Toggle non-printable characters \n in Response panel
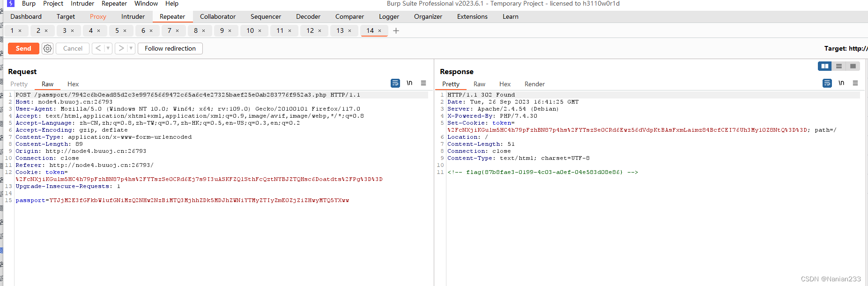868x286 pixels. pos(841,83)
